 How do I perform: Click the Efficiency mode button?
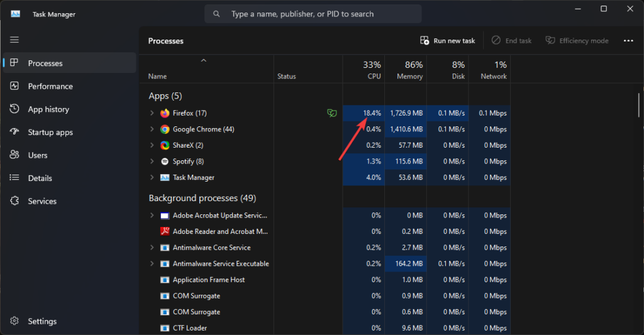click(x=577, y=41)
